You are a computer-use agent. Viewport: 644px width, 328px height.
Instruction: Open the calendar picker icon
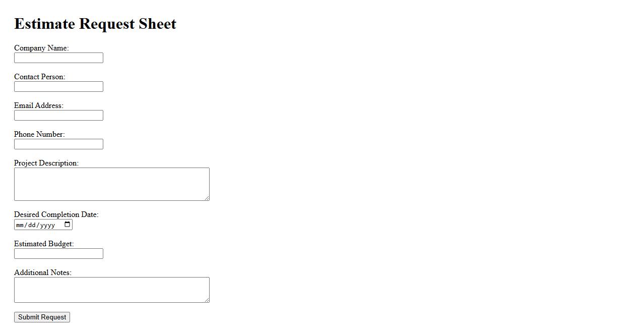pyautogui.click(x=68, y=225)
